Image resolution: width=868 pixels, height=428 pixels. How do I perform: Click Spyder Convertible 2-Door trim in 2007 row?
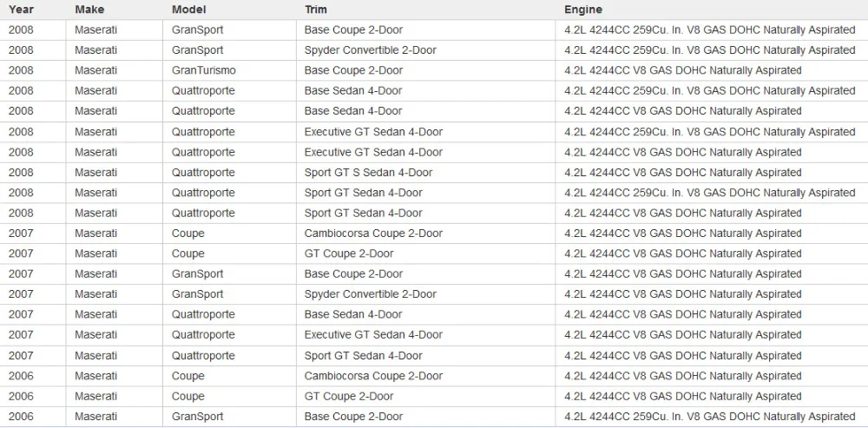(x=371, y=294)
